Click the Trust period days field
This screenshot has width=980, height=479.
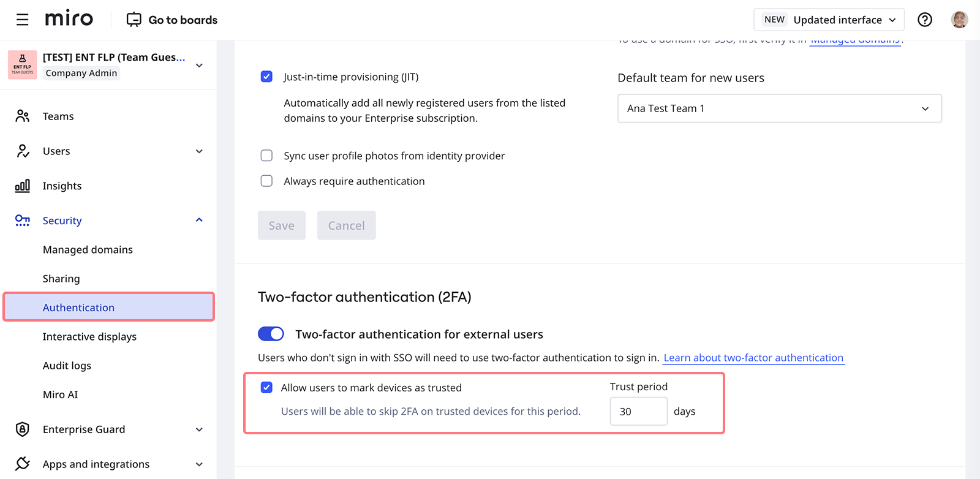point(638,412)
